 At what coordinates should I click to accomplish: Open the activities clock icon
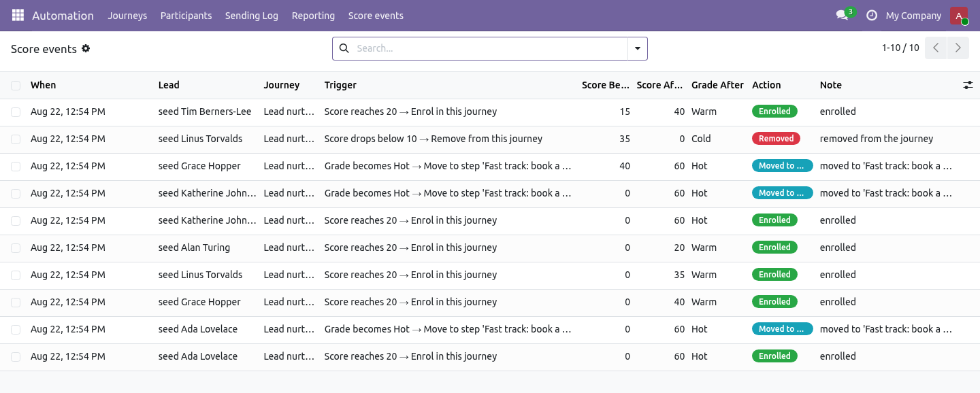coord(871,15)
